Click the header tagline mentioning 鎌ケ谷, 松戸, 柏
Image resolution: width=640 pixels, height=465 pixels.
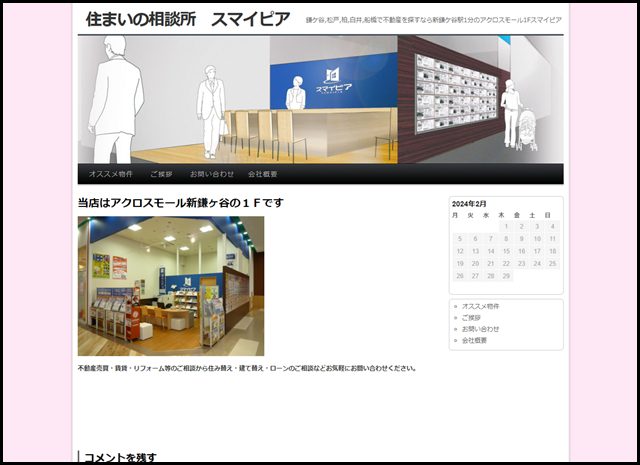click(433, 20)
